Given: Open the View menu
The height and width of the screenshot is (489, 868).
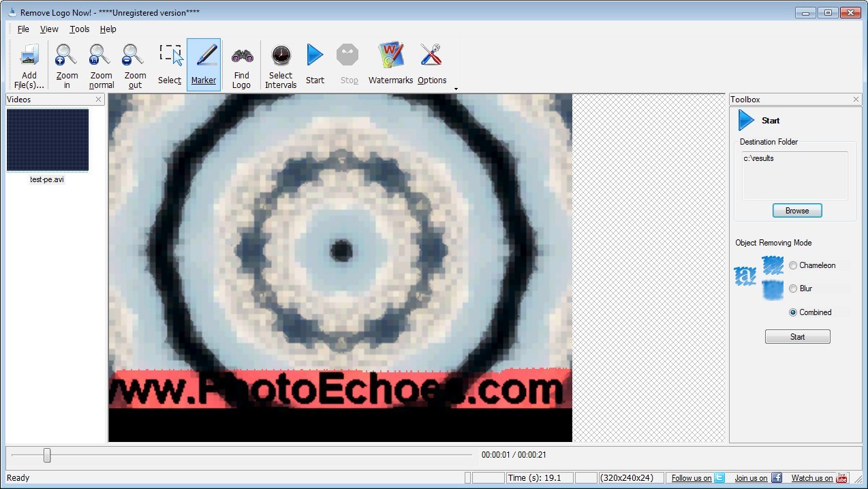Looking at the screenshot, I should pos(49,29).
